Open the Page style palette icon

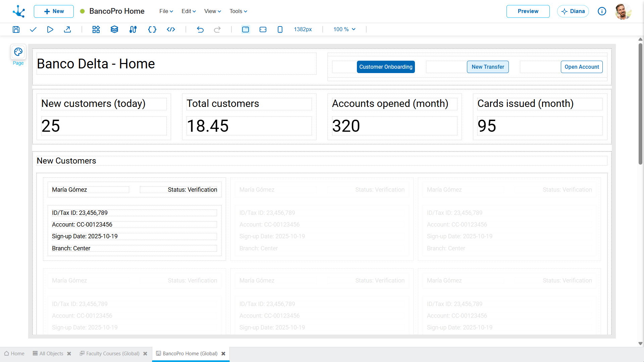pyautogui.click(x=18, y=52)
